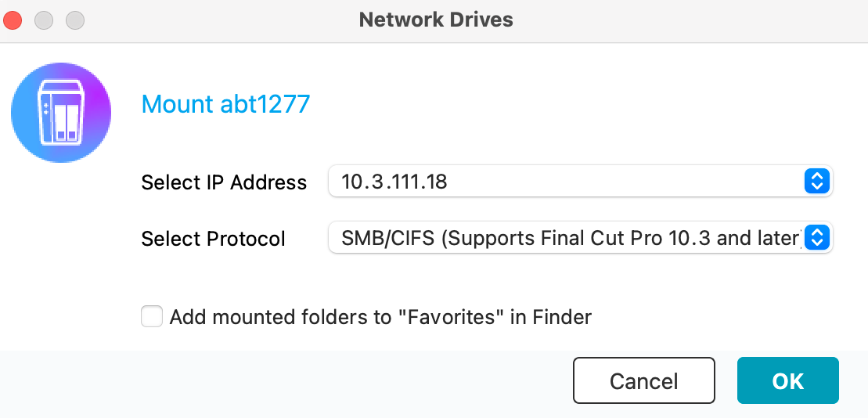Click the 10.3.111.18 address value

394,182
